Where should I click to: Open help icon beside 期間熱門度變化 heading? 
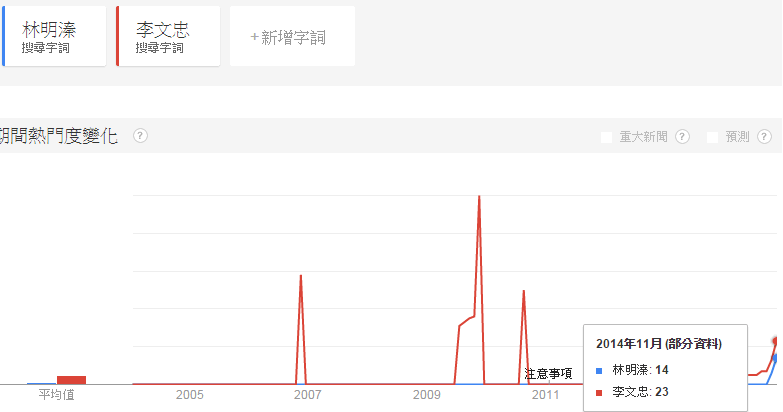140,135
